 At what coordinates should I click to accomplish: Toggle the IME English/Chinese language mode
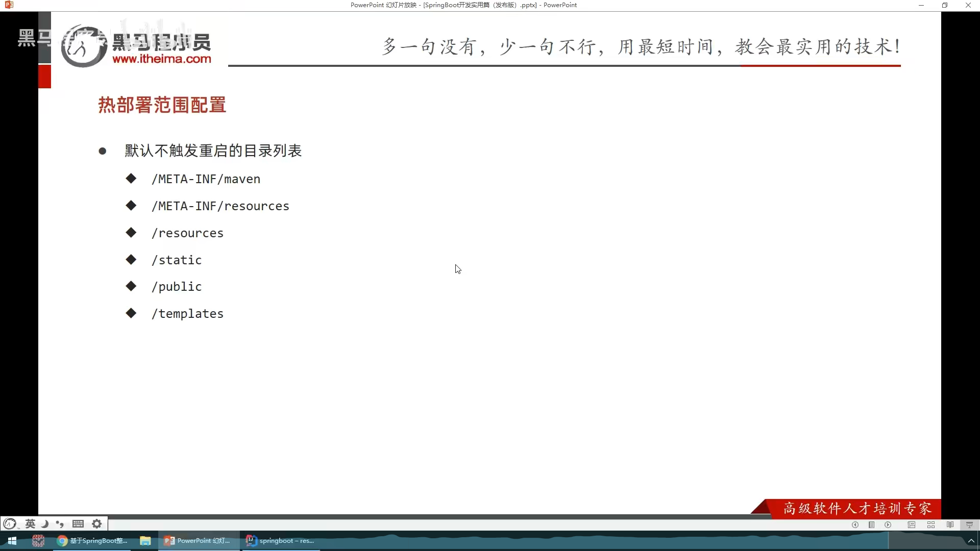[30, 523]
